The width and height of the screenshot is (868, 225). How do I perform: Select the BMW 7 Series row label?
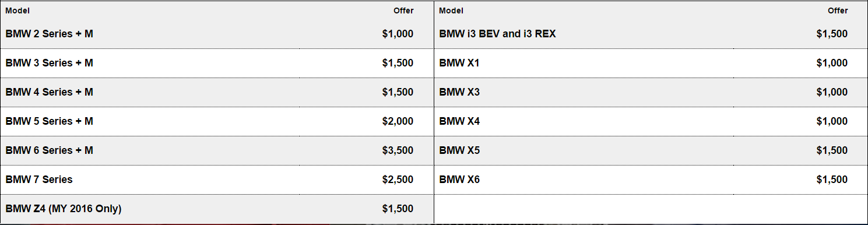click(x=39, y=180)
